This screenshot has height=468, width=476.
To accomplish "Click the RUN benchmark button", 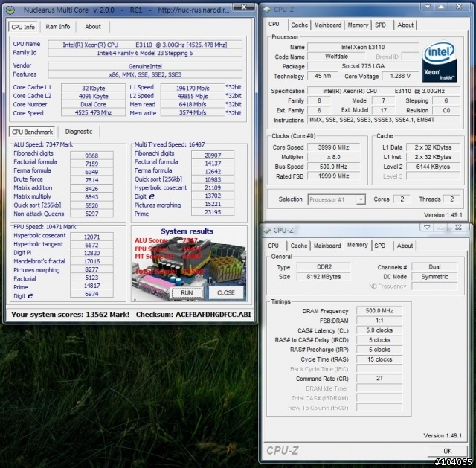I will click(187, 292).
